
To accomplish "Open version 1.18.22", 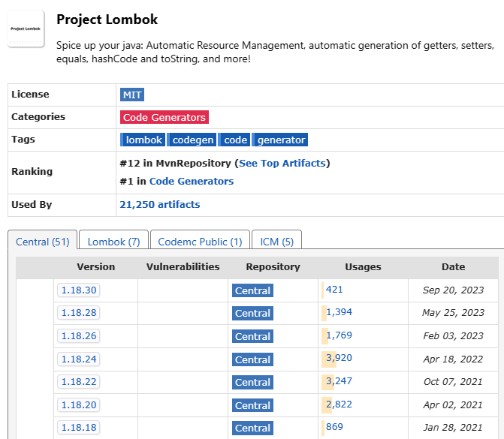I will click(x=78, y=382).
